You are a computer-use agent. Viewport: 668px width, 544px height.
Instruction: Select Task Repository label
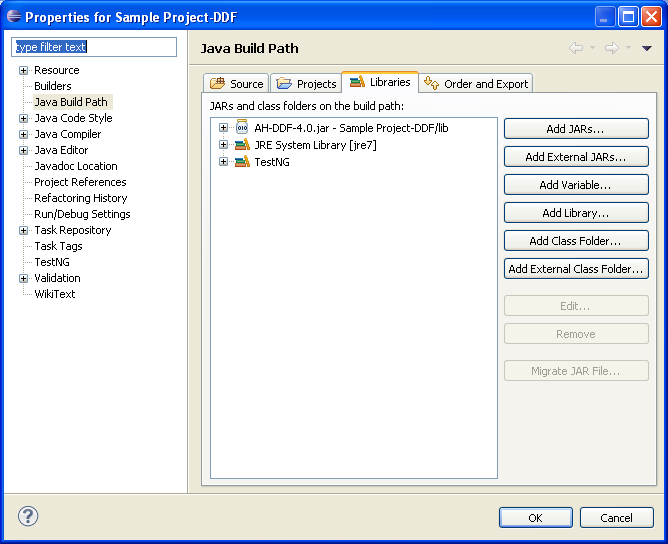(x=73, y=230)
